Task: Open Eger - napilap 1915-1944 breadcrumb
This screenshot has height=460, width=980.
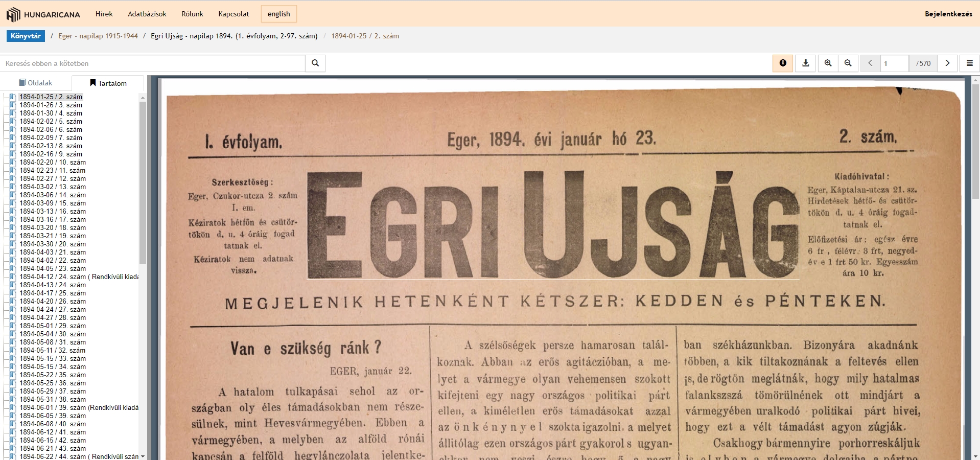Action: [98, 36]
